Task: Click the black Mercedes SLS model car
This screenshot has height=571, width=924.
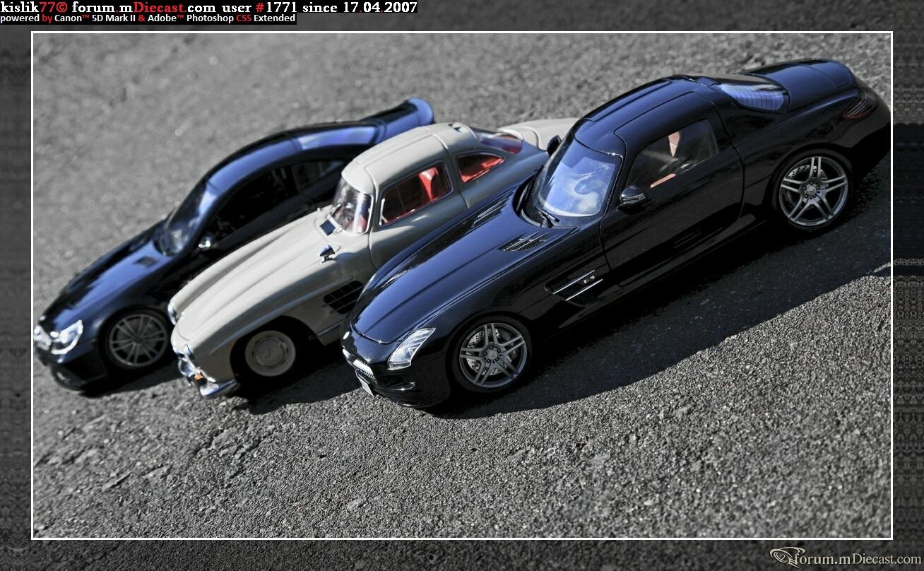Action: coord(615,233)
